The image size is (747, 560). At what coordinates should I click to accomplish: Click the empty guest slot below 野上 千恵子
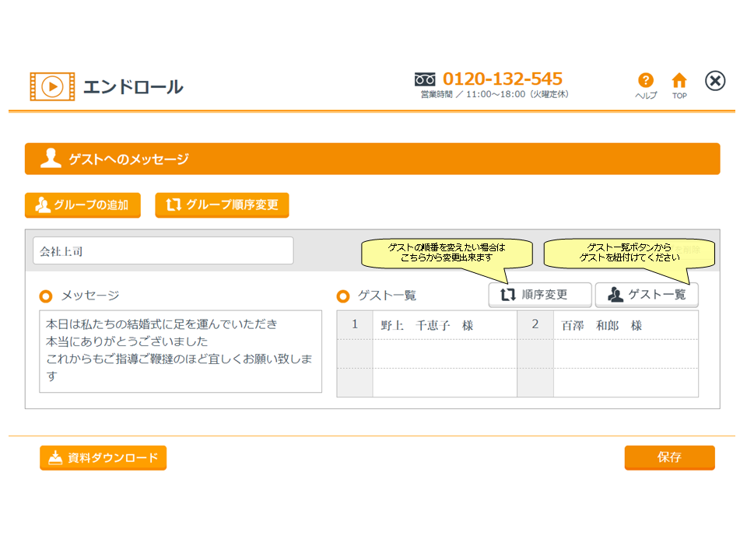point(444,354)
